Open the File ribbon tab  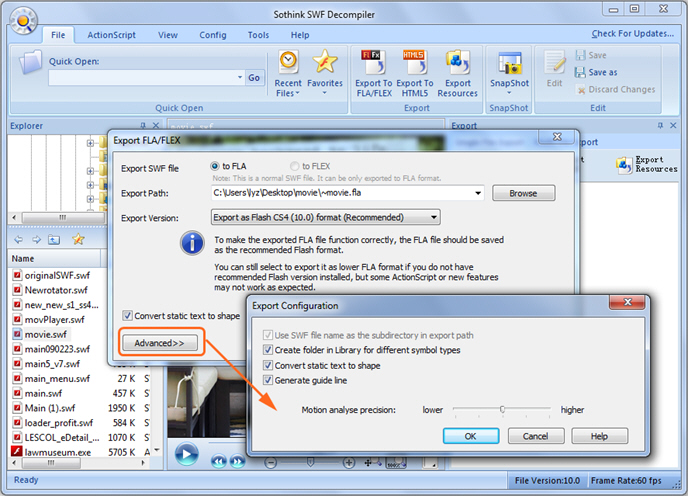pos(58,35)
